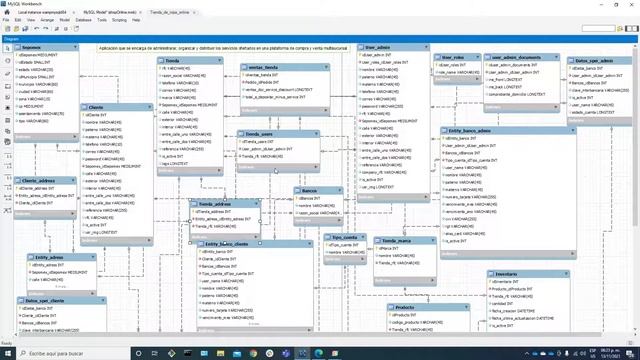Viewport: 640px width, 360px height.
Task: Select the routine group tool
Action: 7,142
